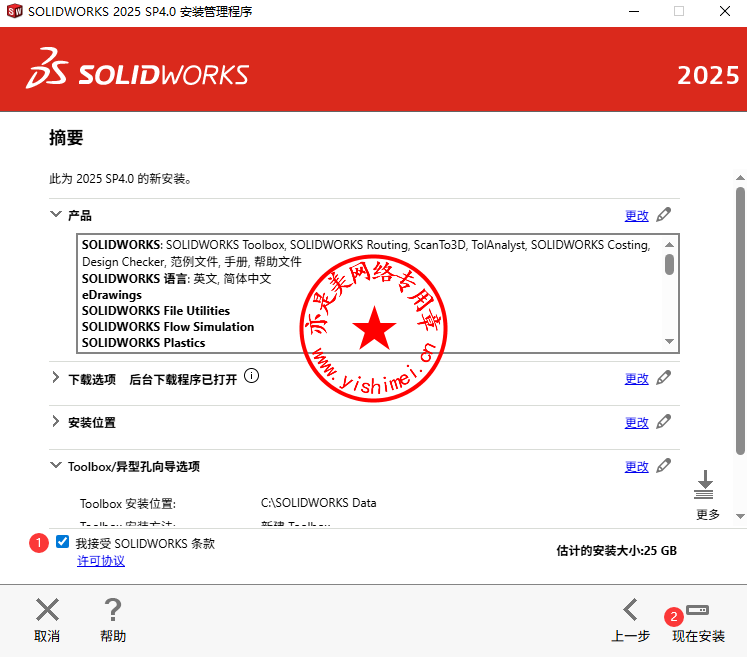
Task: Click the 取消 X icon
Action: click(x=47, y=610)
